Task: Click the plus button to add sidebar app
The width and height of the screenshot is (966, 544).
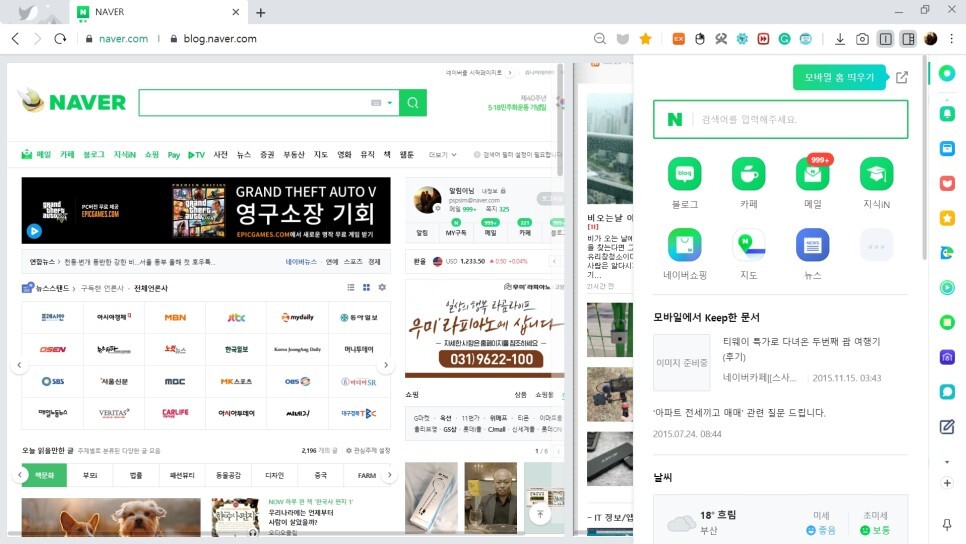Action: click(947, 483)
